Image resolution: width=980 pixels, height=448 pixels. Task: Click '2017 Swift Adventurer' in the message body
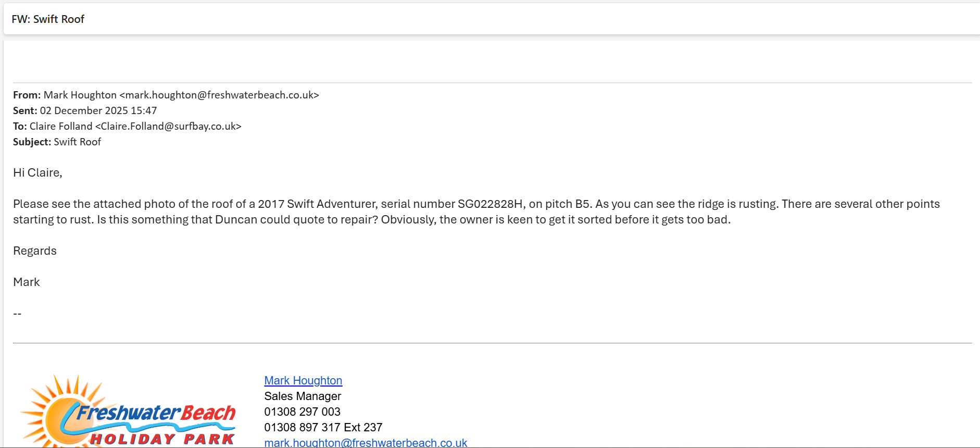point(317,204)
